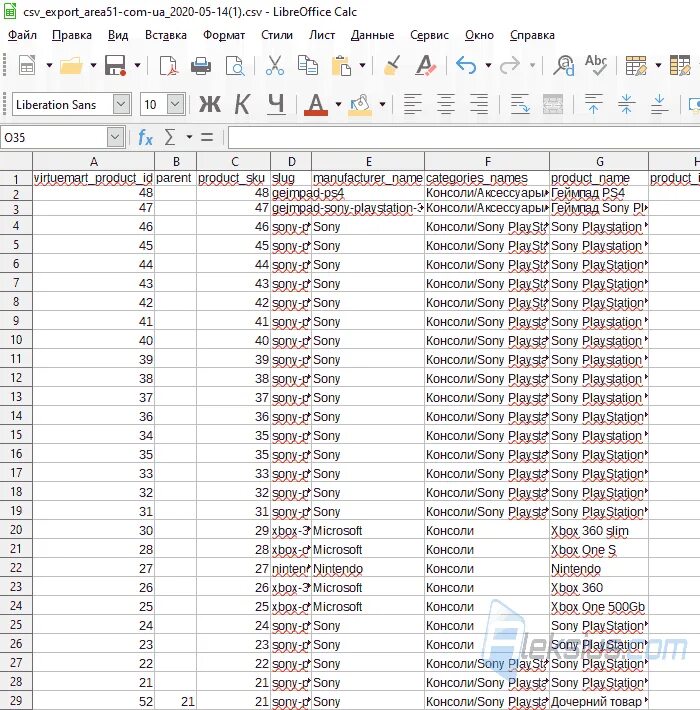Expand the Paste dropdown arrow
Viewport: 700px width, 710px height.
click(362, 66)
